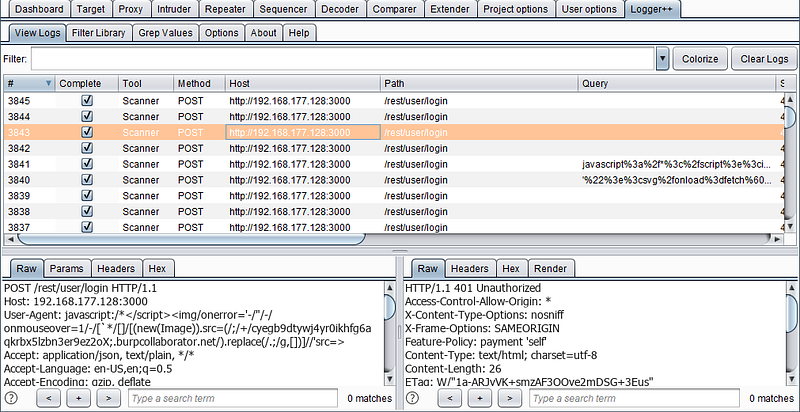Click the pane divider collapse handle
Screen dimensions: 800x412
click(x=400, y=251)
